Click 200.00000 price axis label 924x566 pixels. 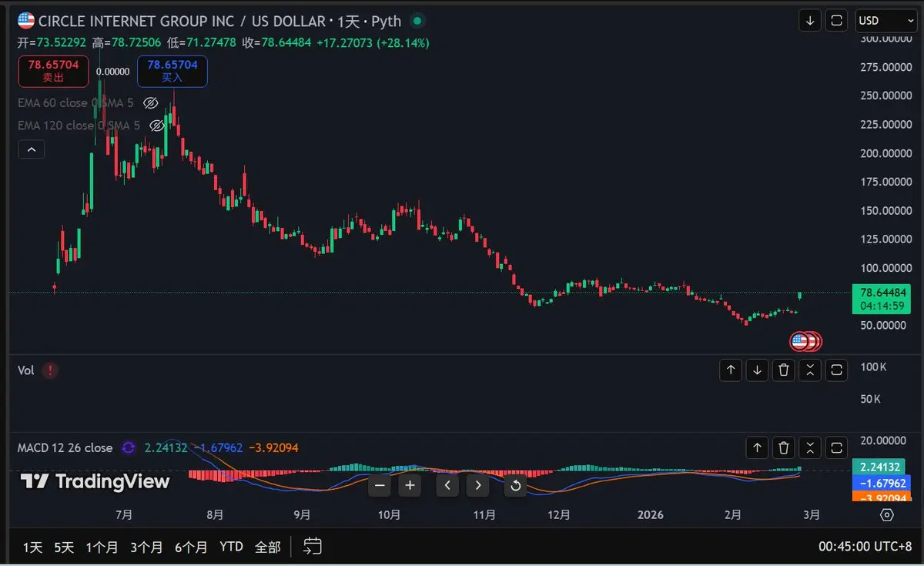pos(885,153)
